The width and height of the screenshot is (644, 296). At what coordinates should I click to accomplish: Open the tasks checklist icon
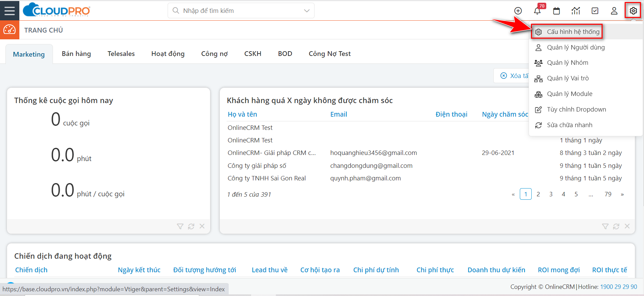click(x=595, y=11)
